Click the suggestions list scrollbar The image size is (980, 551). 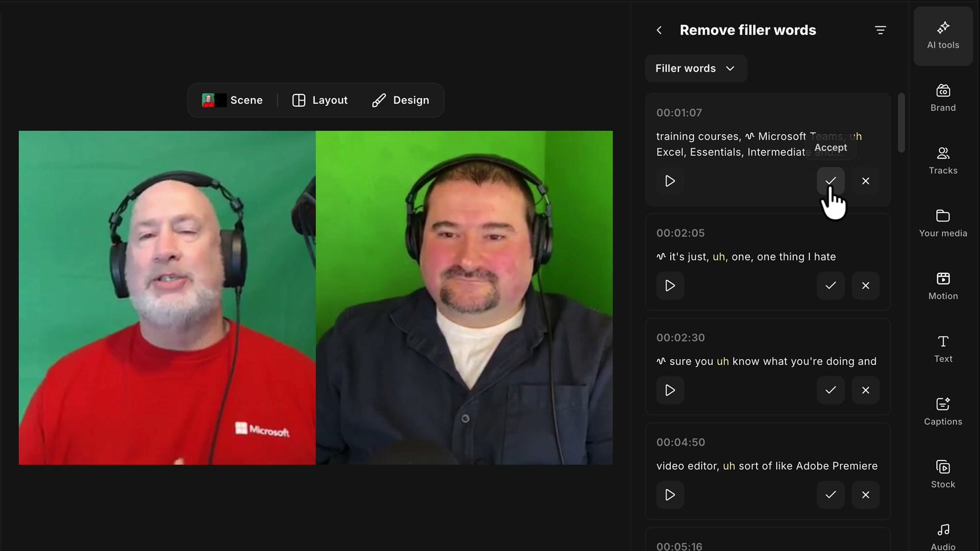click(901, 123)
